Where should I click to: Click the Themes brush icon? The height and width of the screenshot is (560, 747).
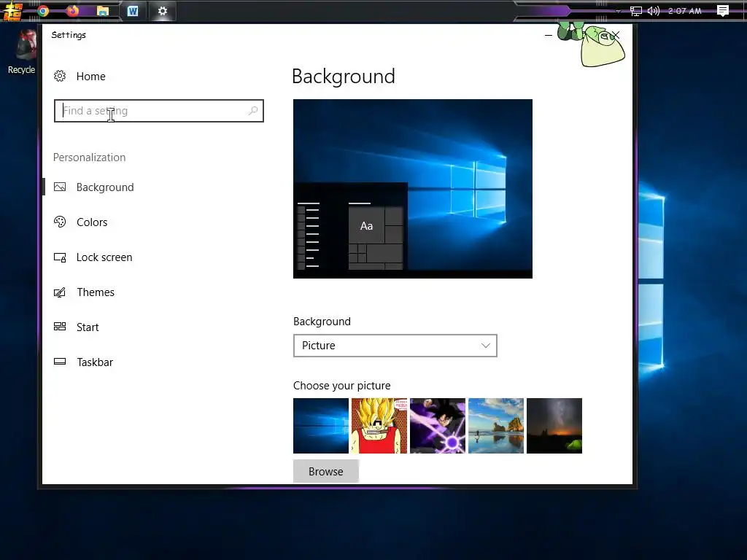(x=60, y=292)
